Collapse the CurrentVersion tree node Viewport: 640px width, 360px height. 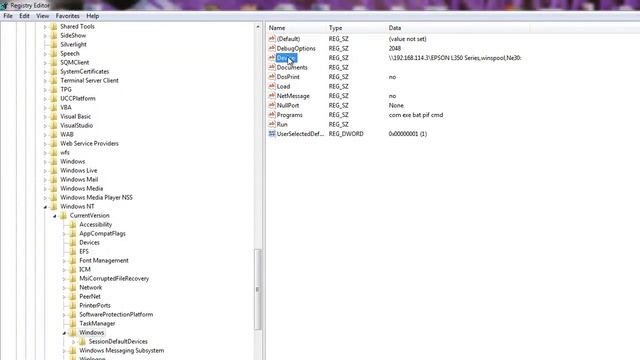click(x=55, y=216)
